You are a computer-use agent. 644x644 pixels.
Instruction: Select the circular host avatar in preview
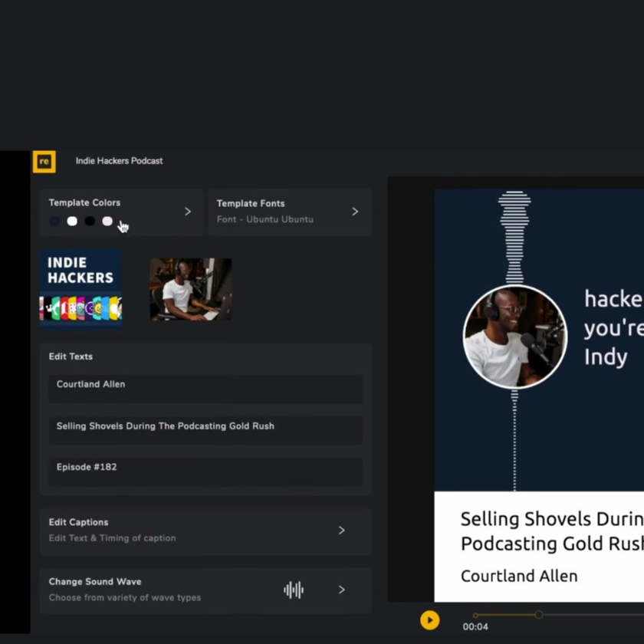514,337
